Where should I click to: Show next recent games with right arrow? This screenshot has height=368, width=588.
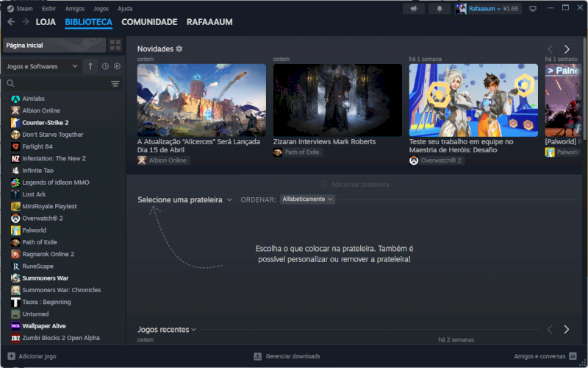click(x=566, y=329)
